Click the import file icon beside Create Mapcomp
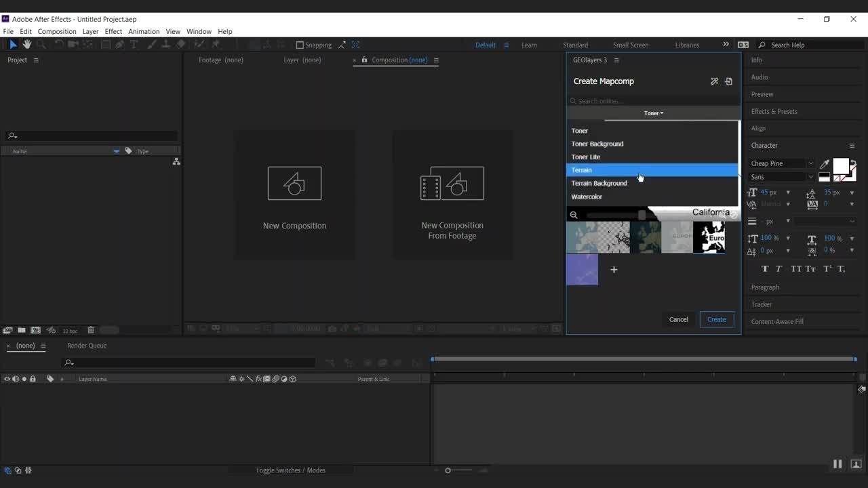868x488 pixels. point(728,81)
